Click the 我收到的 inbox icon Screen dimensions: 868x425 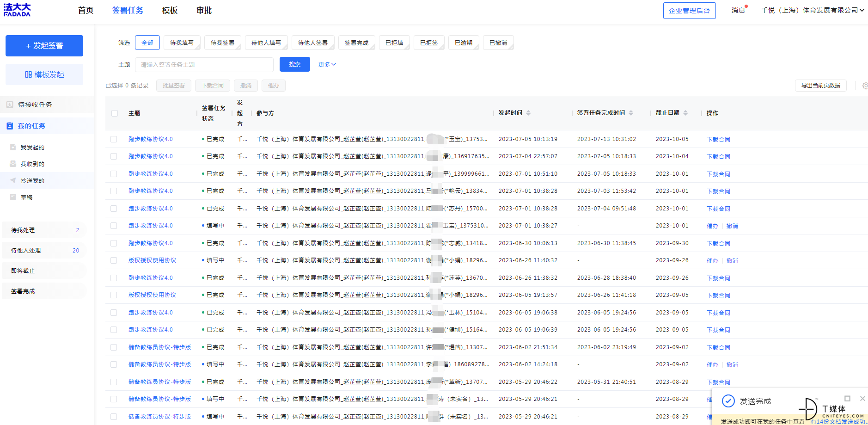tap(13, 164)
